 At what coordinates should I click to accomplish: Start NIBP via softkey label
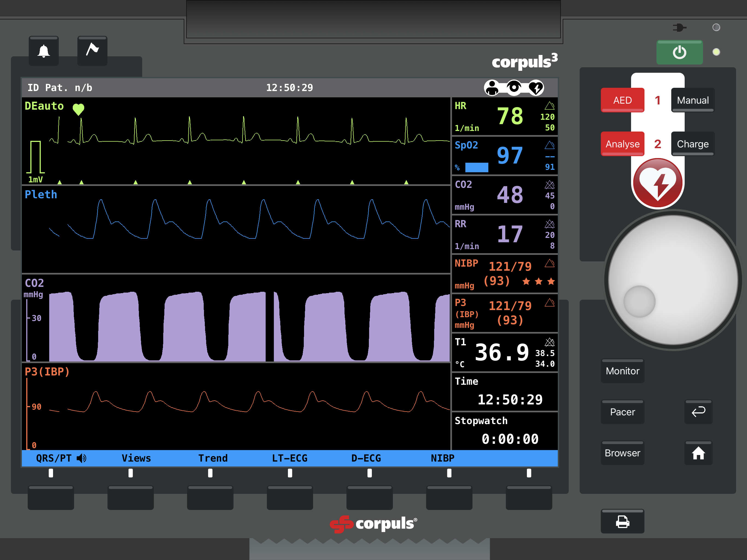(x=442, y=458)
